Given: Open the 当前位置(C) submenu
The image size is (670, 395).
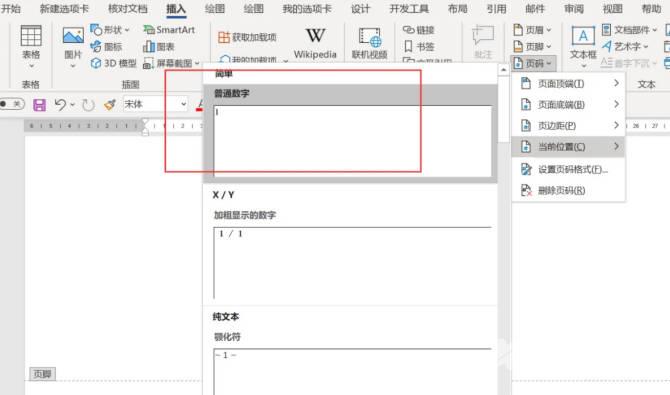Looking at the screenshot, I should [x=568, y=147].
